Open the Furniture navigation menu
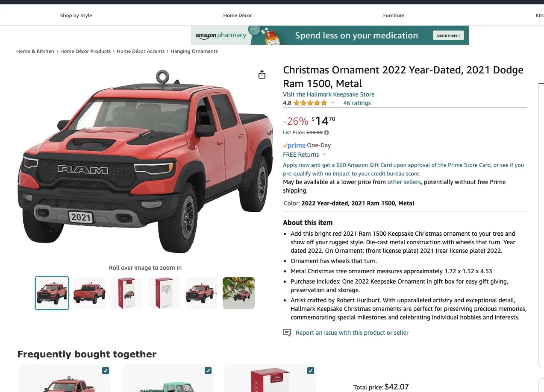The image size is (544, 392). [394, 15]
